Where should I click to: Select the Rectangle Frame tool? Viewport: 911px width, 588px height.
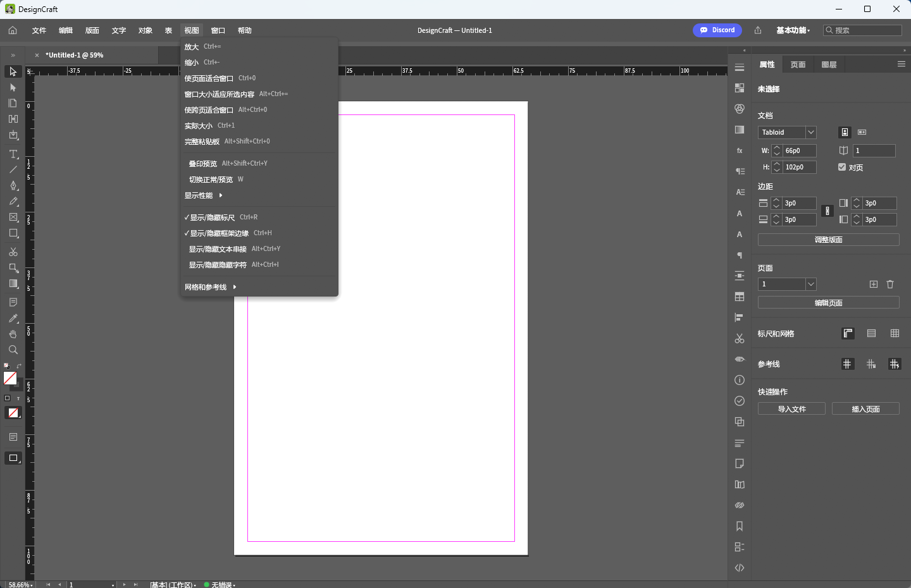(x=13, y=217)
